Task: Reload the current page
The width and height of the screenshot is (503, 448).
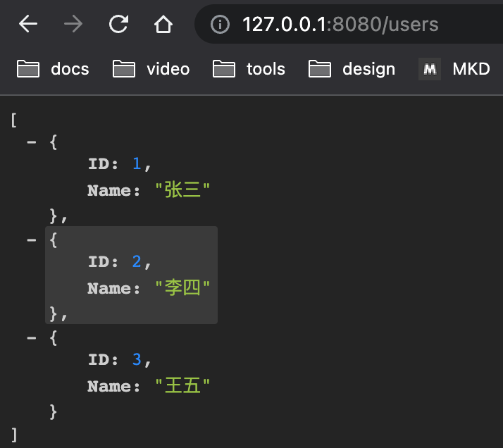Action: coord(118,24)
